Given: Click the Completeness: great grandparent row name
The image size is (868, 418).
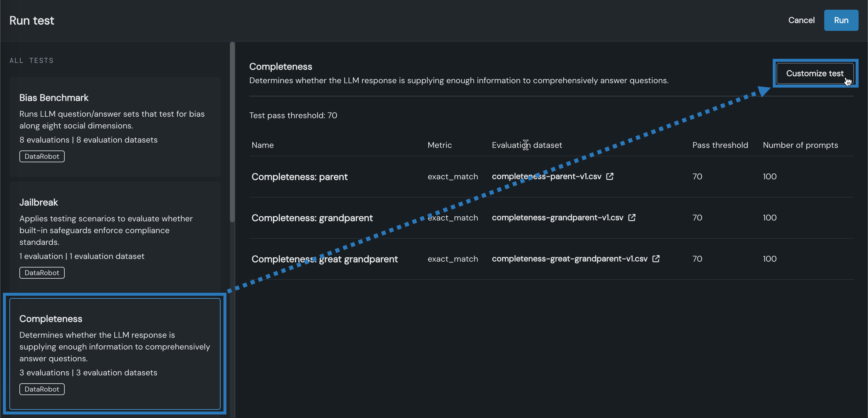Looking at the screenshot, I should coord(324,259).
